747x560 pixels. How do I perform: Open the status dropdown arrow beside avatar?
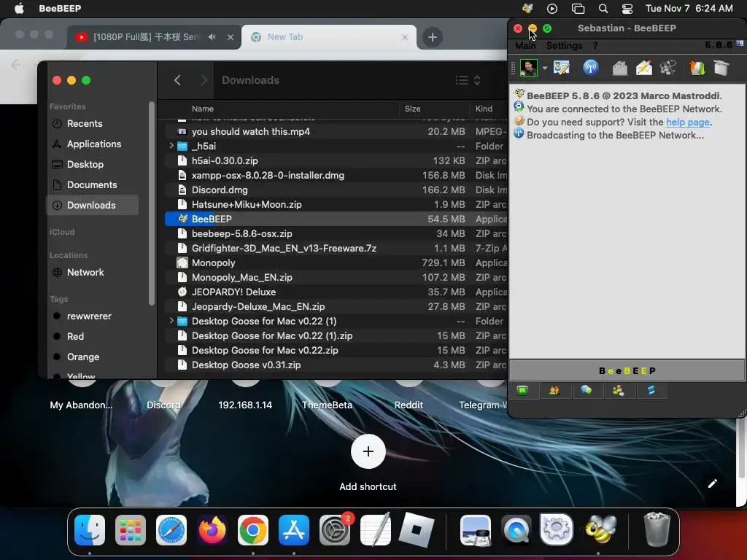click(544, 68)
